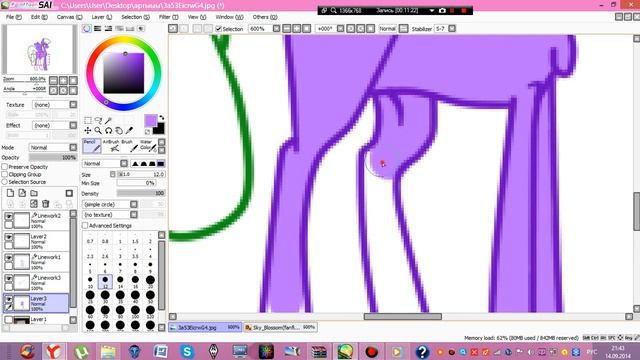Show the Layer1 layer
The height and width of the screenshot is (360, 640).
[9, 320]
